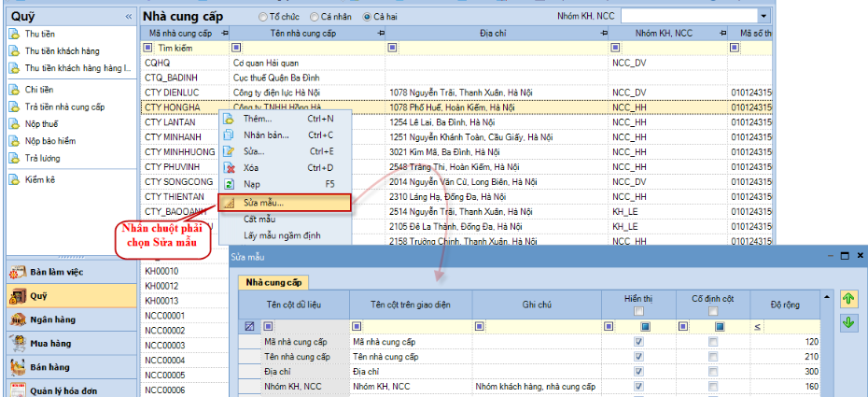Choose Sửa mẫu... from context menu
The width and height of the screenshot is (868, 397).
tap(264, 202)
